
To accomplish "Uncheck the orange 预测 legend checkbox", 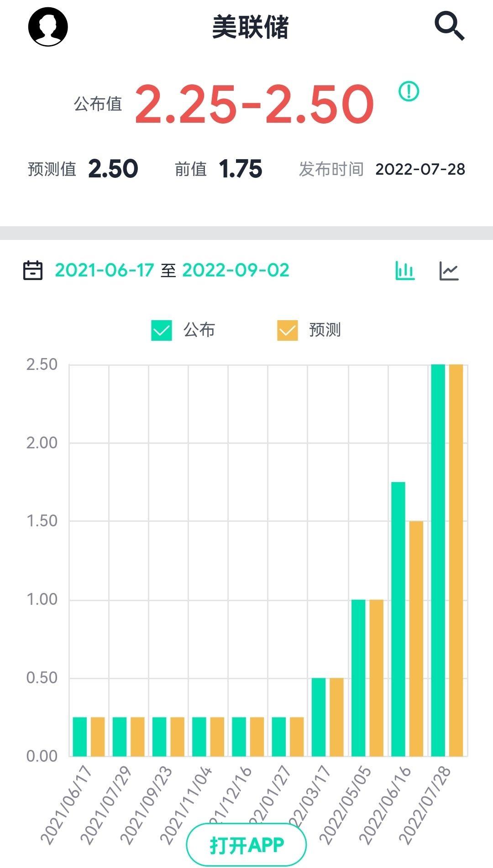I will (x=288, y=330).
